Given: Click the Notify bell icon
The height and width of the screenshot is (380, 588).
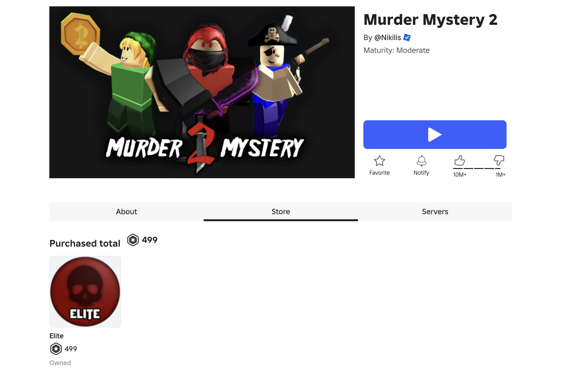Looking at the screenshot, I should coord(422,161).
